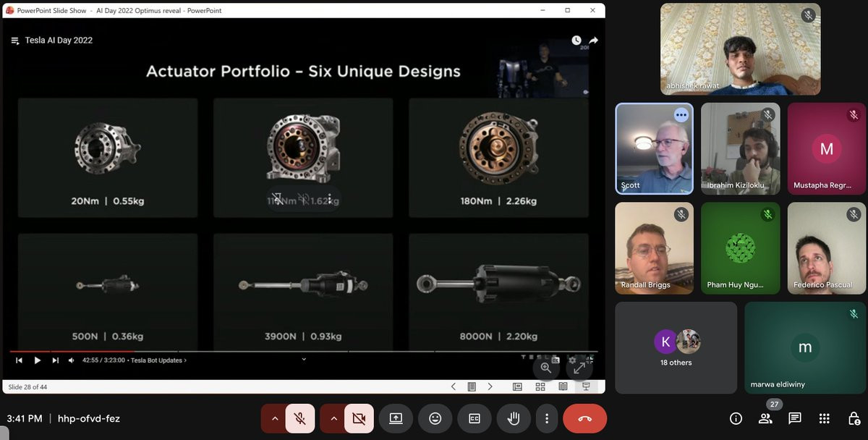Click the 500N | 0.36kg actuator label
This screenshot has width=868, height=440.
[107, 337]
